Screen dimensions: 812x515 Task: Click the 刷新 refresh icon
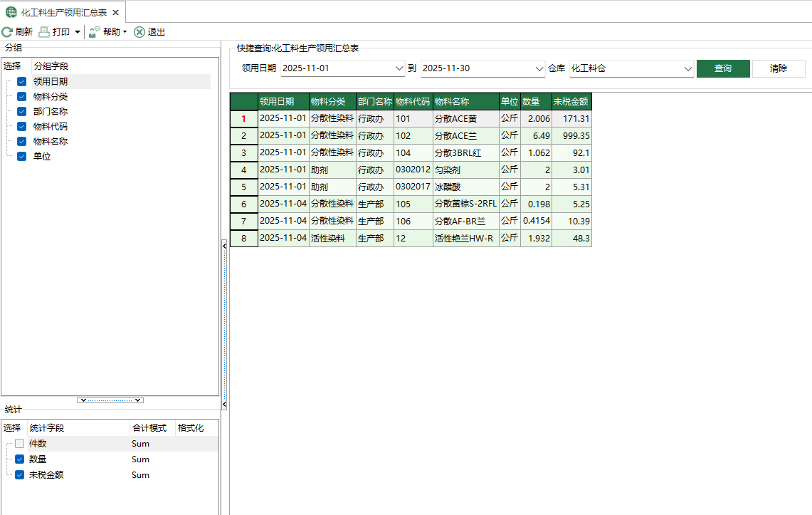tap(7, 31)
